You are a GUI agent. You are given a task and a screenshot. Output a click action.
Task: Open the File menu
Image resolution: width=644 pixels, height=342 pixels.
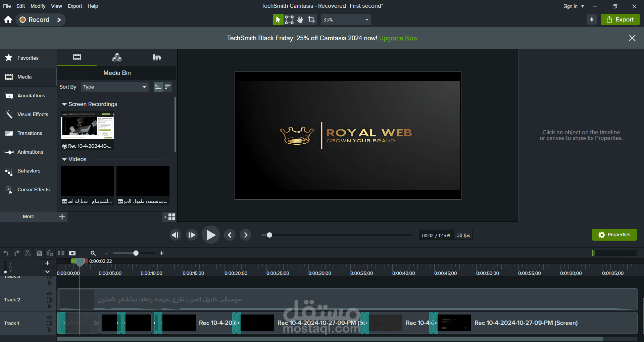click(x=7, y=6)
